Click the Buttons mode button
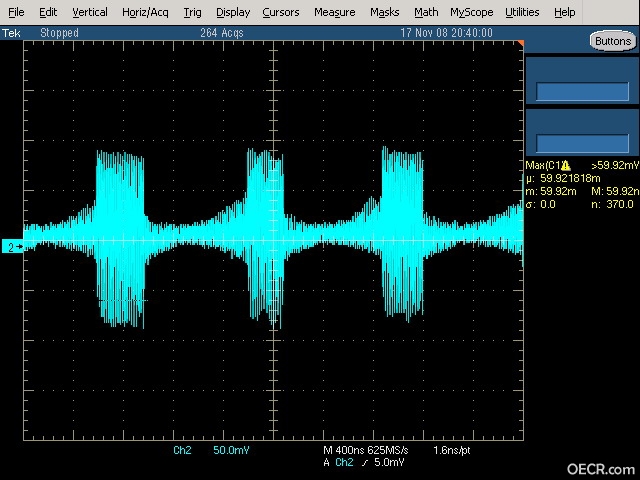This screenshot has width=640, height=480. [613, 41]
